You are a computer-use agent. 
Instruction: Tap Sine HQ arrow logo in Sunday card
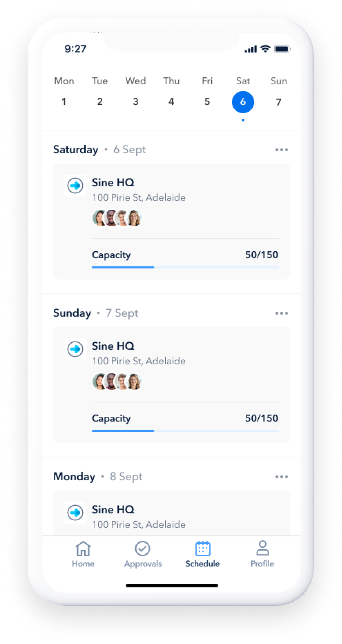click(x=75, y=349)
